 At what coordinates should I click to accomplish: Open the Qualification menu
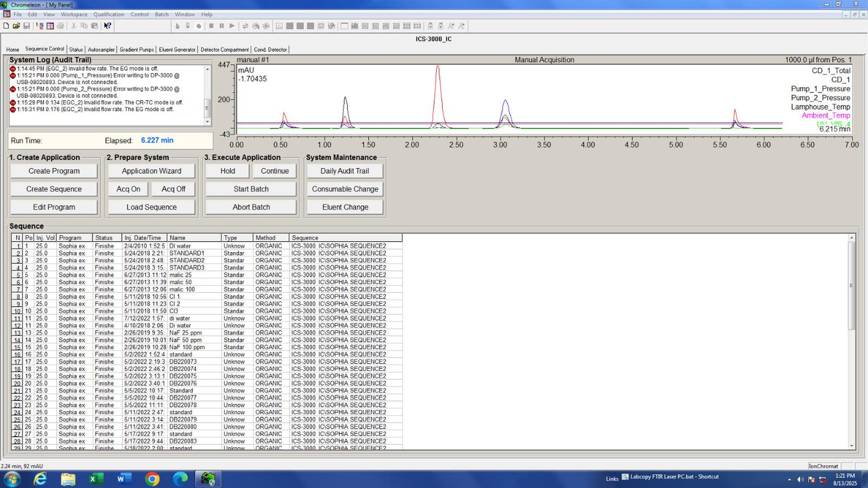tap(109, 14)
